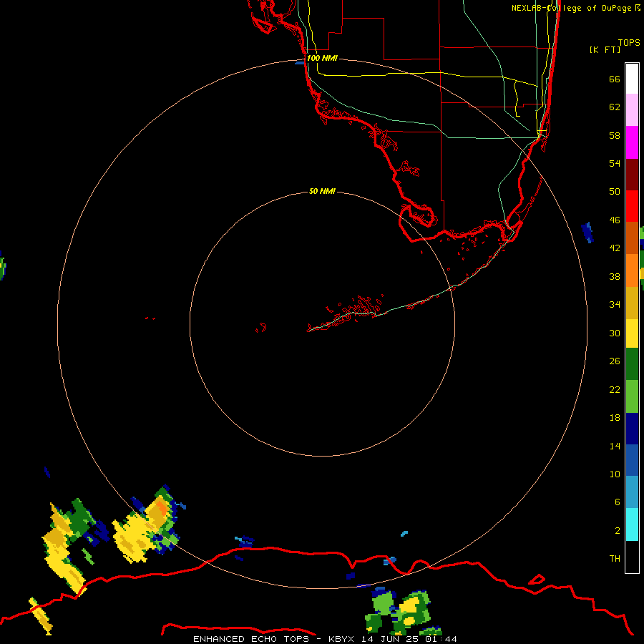Click the legend value '46'

tap(615, 220)
